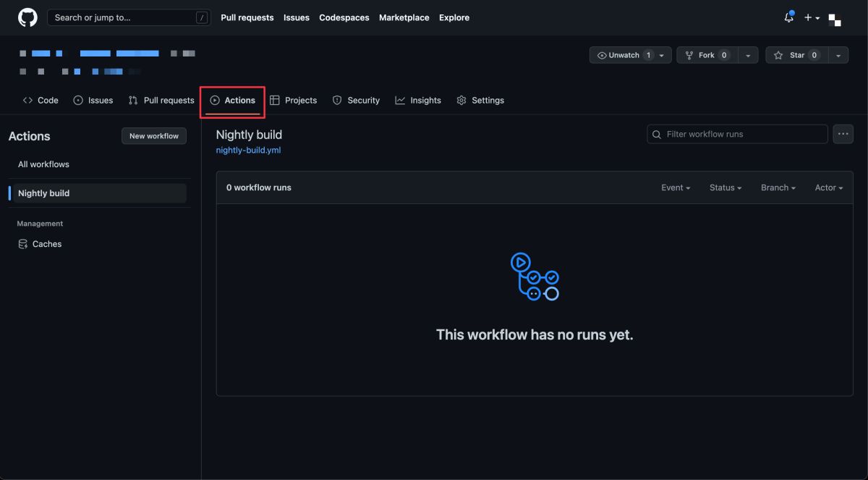The width and height of the screenshot is (868, 480).
Task: Switch to the repository Pull requests tab
Action: pos(161,101)
